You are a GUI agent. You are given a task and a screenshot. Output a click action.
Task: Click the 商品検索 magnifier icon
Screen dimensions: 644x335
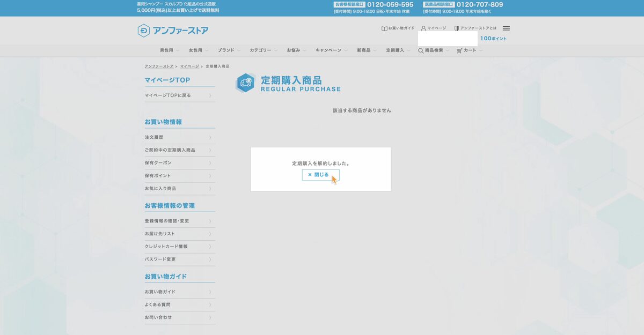click(420, 50)
